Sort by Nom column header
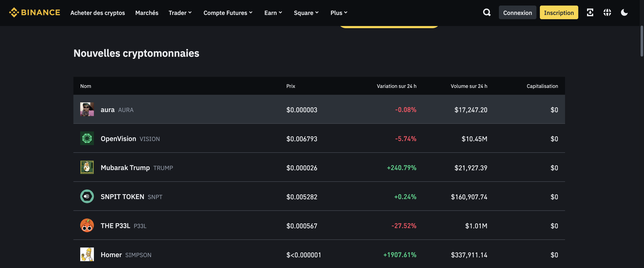Screen dimensions: 644x268 point(86,86)
